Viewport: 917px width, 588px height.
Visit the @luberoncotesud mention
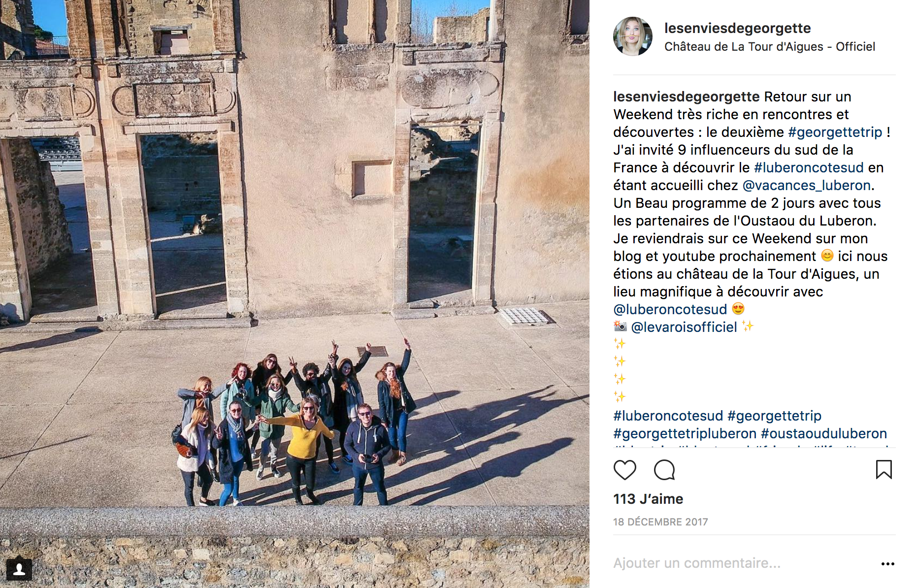(670, 309)
